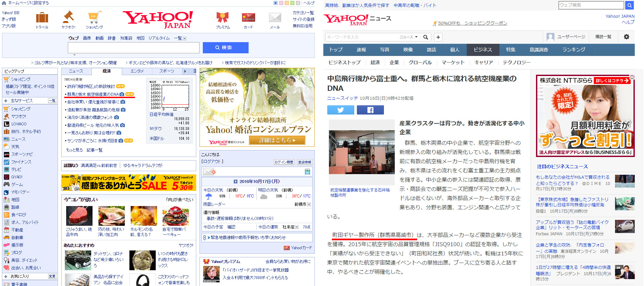
Task: Select the blue theme color swatch
Action: (276, 3)
